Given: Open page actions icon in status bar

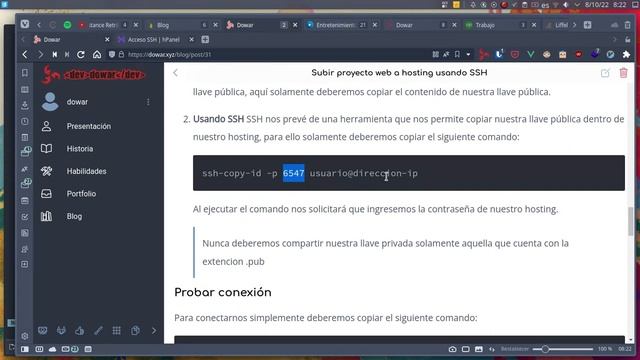Looking at the screenshot, I should [x=492, y=349].
